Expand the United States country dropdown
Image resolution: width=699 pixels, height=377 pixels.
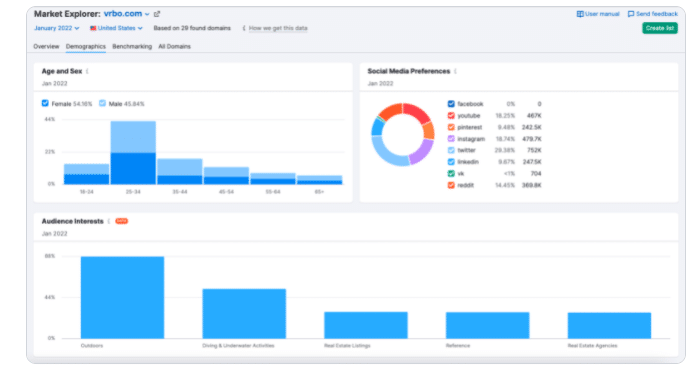point(116,28)
